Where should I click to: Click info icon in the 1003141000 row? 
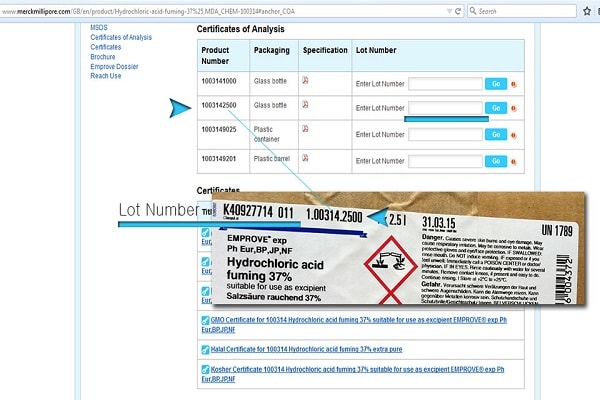point(514,84)
